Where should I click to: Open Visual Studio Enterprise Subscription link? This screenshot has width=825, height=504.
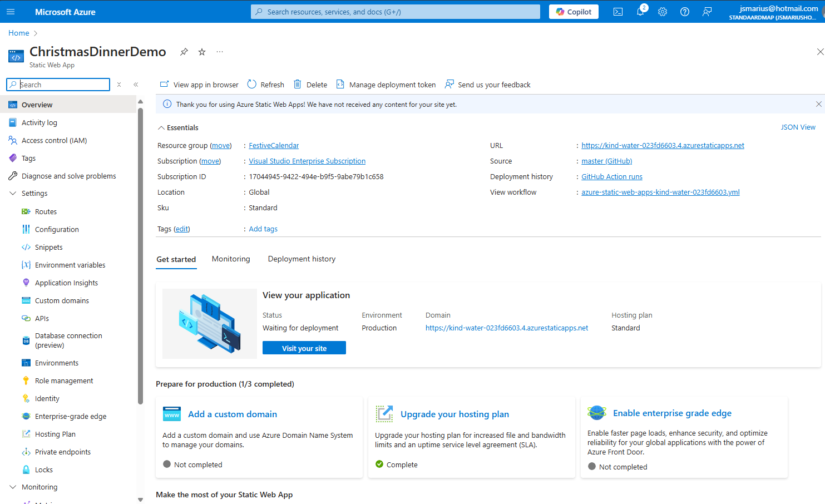pos(307,161)
